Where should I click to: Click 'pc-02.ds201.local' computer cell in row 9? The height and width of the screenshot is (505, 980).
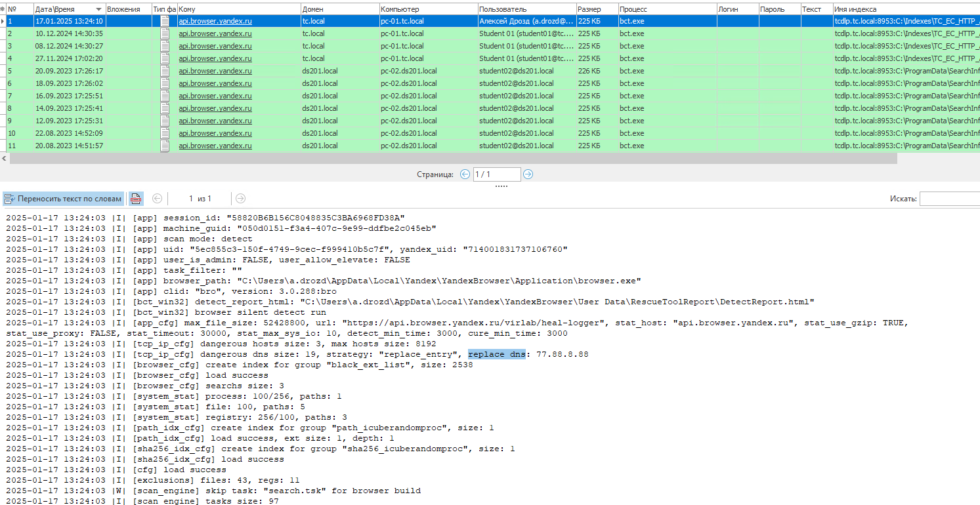tap(429, 121)
